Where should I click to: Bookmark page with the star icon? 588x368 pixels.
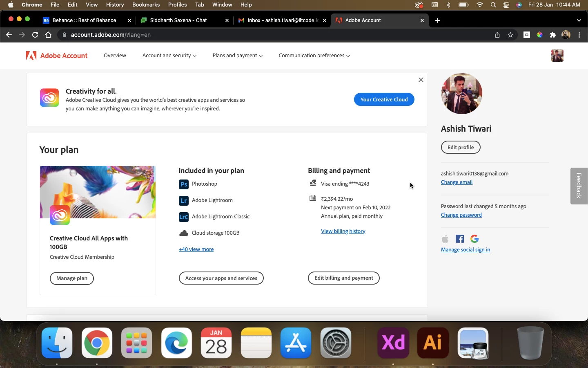click(x=510, y=35)
